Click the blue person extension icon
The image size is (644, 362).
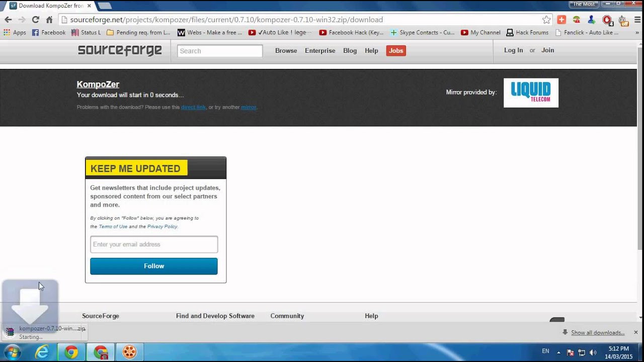592,20
